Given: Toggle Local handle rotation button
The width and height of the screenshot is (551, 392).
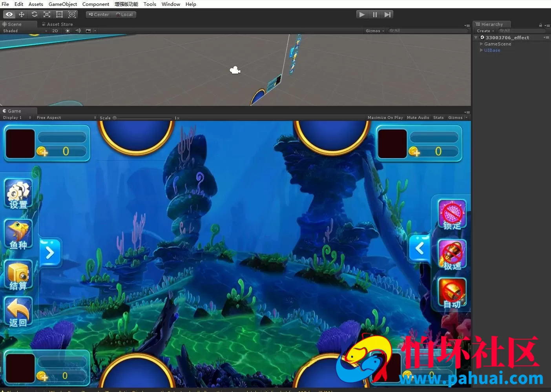Looking at the screenshot, I should tap(124, 15).
